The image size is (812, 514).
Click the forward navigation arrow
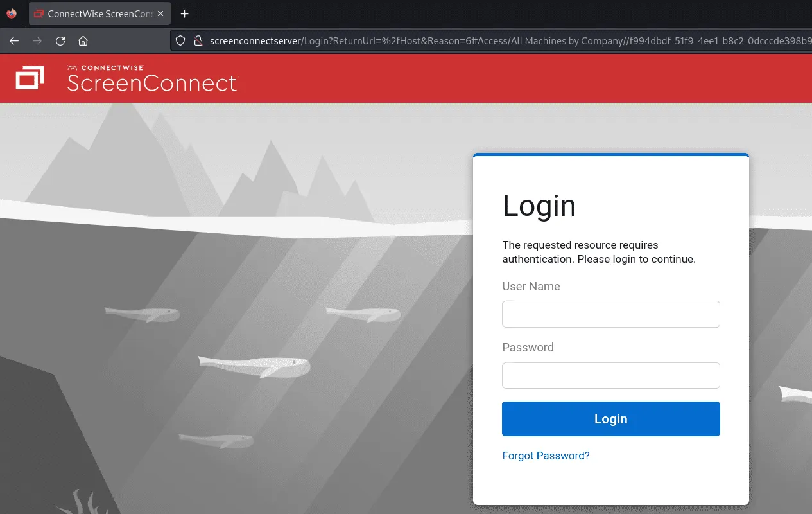click(x=37, y=41)
